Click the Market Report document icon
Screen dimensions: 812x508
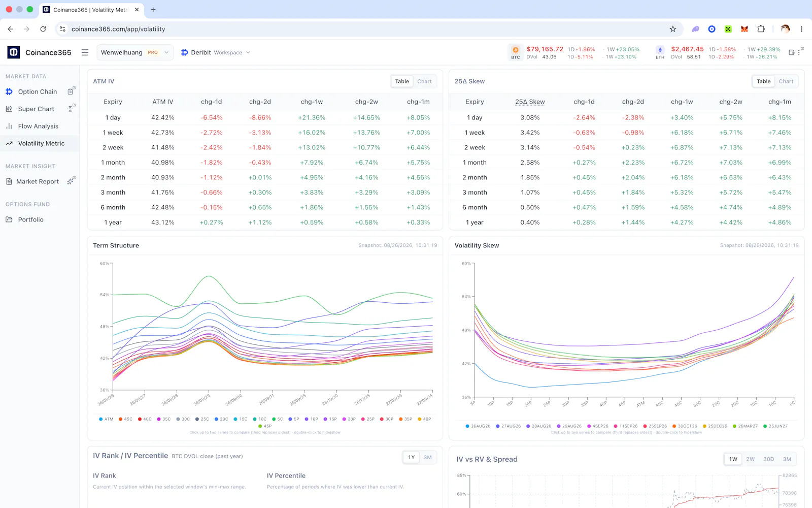pyautogui.click(x=9, y=181)
